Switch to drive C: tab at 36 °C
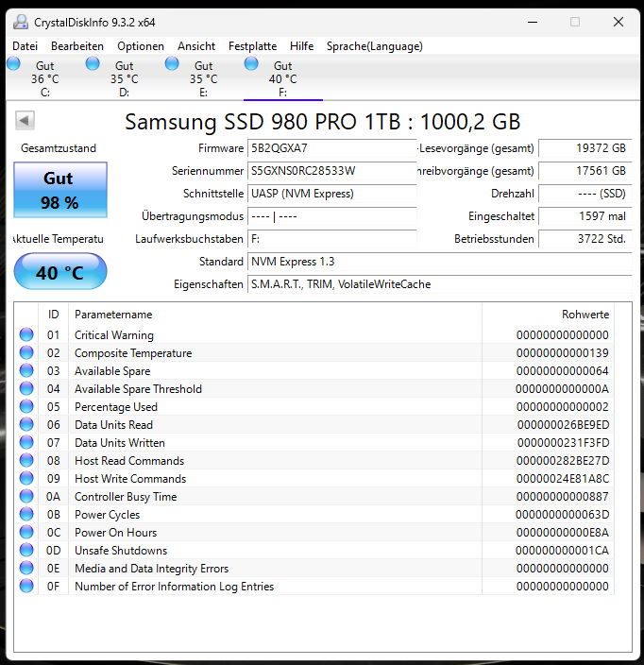Viewport: 644px width, 665px height. point(44,78)
